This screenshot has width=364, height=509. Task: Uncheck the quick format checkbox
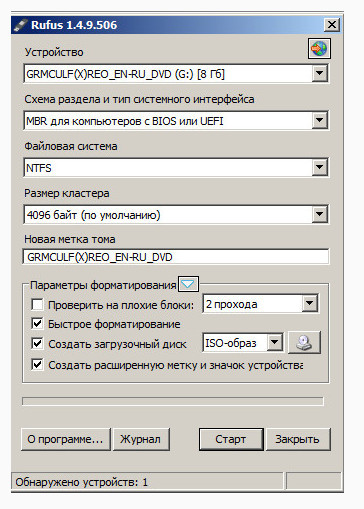point(37,324)
